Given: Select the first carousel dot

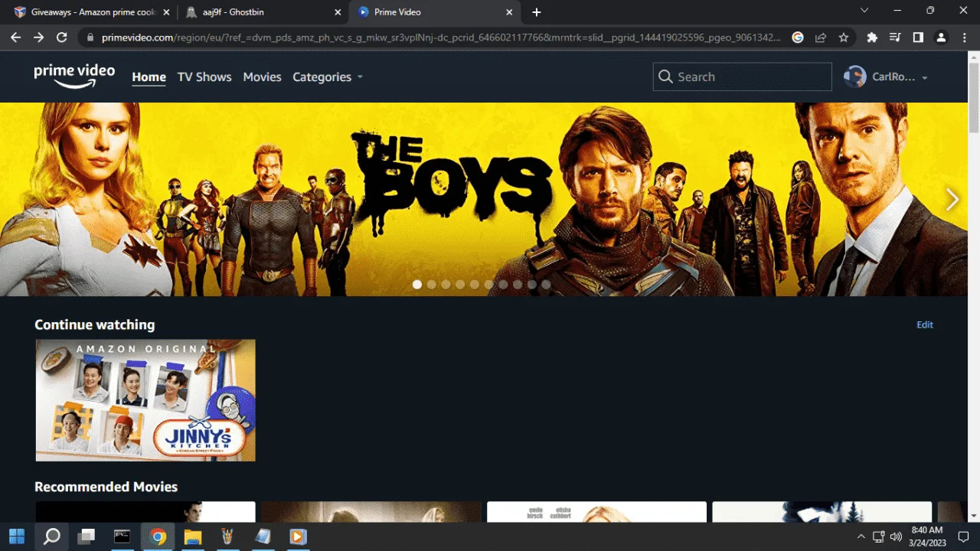Looking at the screenshot, I should [417, 284].
